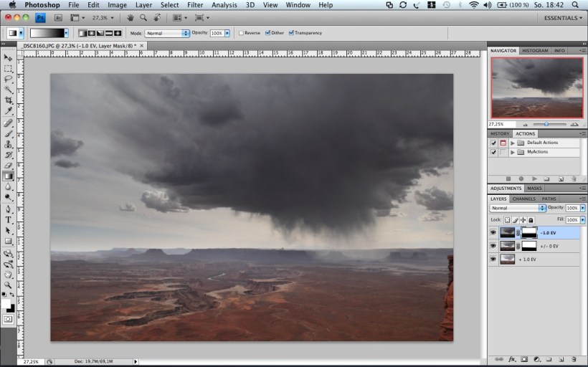Hide the + 1.0 EV layer
588x367 pixels.
[x=493, y=259]
